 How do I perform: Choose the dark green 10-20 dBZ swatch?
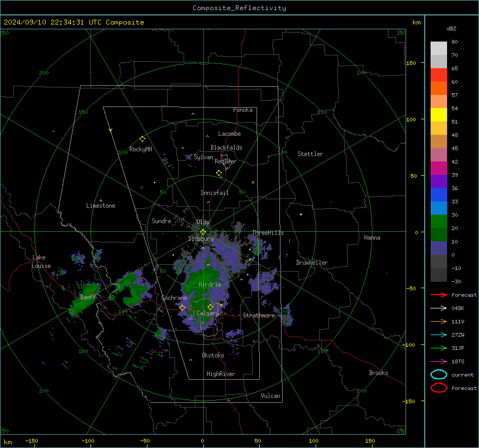click(439, 235)
